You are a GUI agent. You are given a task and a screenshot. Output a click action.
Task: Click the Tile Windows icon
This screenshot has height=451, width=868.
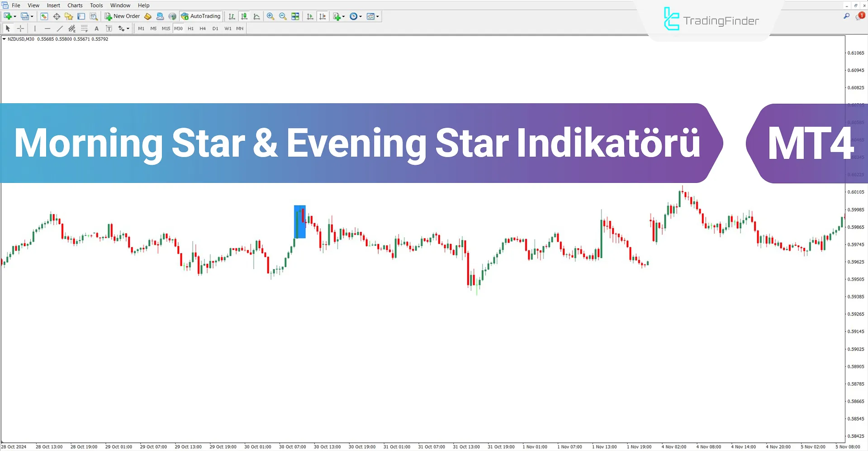[295, 16]
